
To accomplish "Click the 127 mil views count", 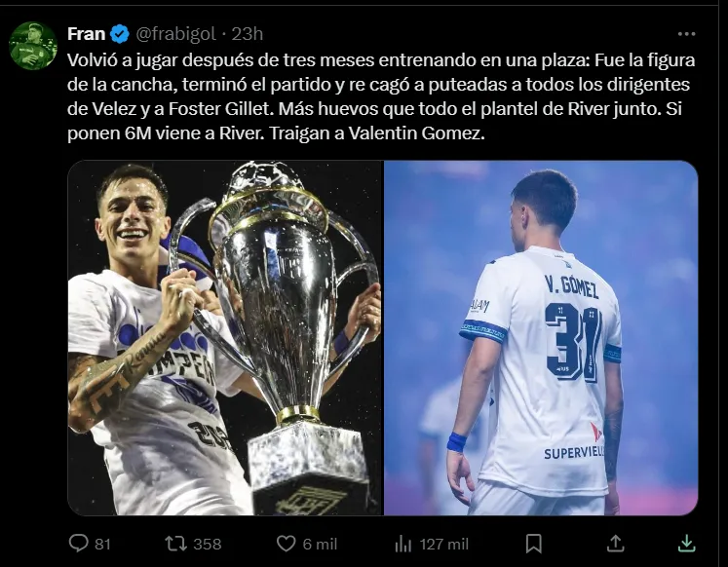I will click(444, 544).
